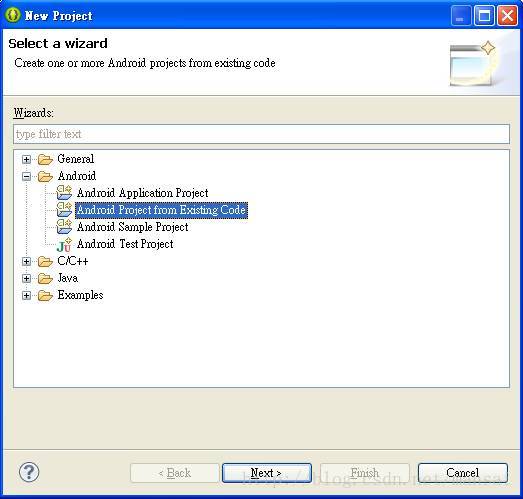Expand the Examples category

tap(26, 296)
